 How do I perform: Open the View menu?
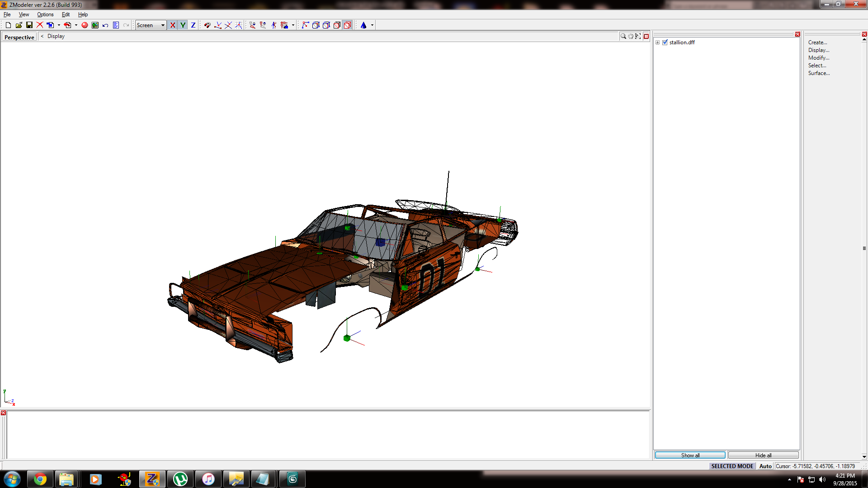pos(24,14)
